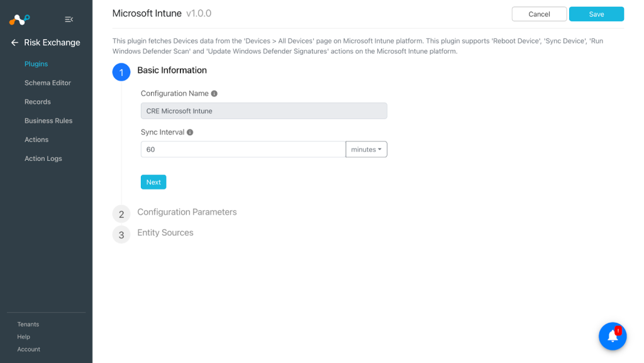Click Next to proceed to step 2

[x=153, y=182]
